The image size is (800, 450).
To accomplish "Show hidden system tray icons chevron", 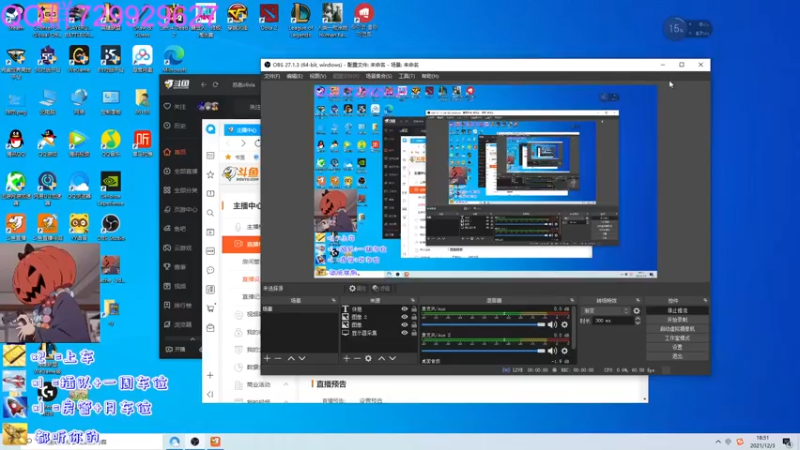I will (718, 442).
